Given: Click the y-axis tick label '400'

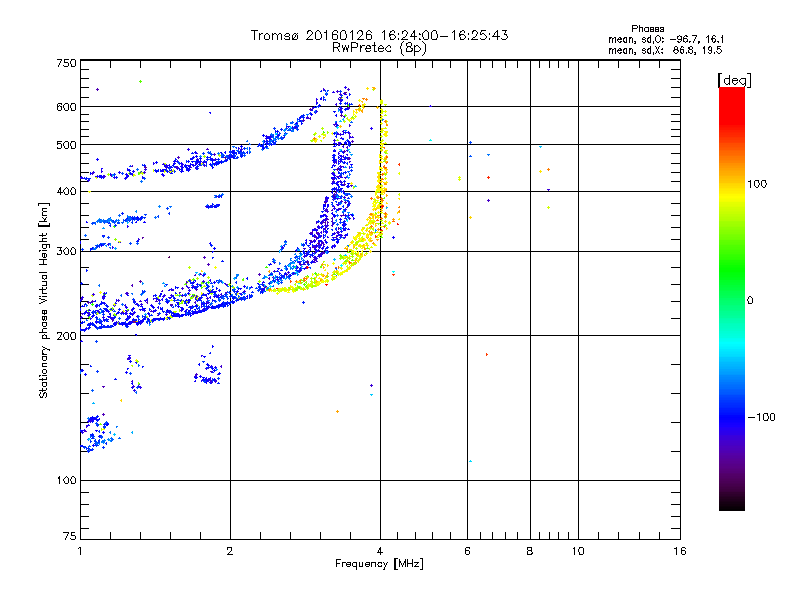Looking at the screenshot, I should [66, 191].
